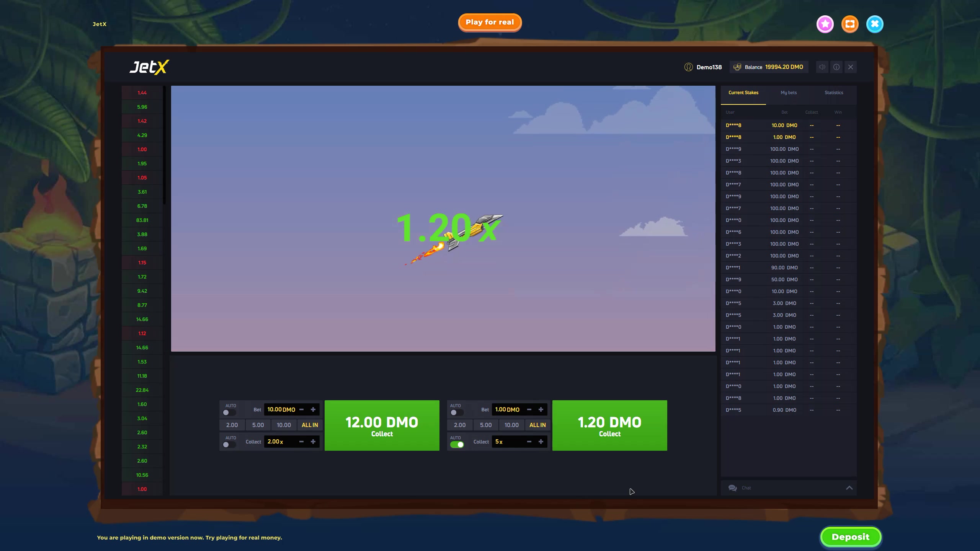Open the game info icon
This screenshot has height=551, width=980.
pos(836,67)
